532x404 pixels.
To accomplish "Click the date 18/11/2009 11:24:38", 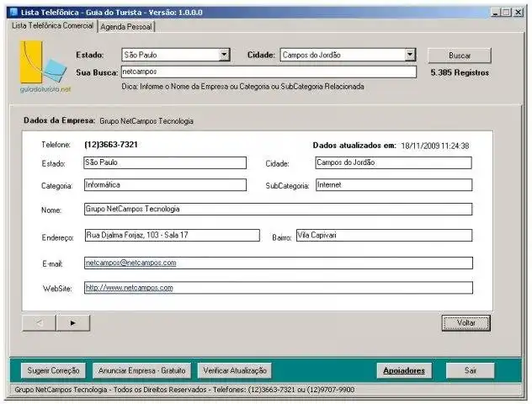I will tap(435, 146).
